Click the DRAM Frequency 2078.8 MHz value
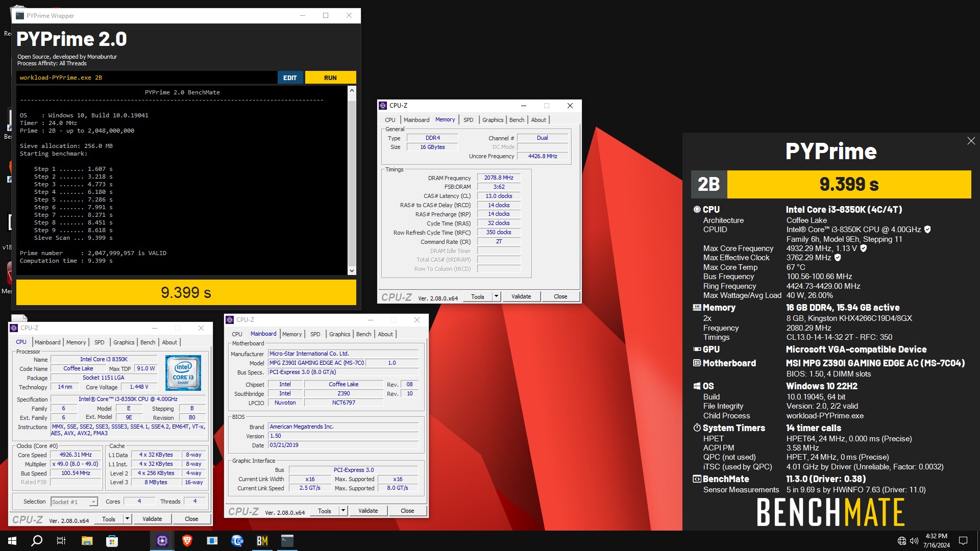 coord(499,178)
